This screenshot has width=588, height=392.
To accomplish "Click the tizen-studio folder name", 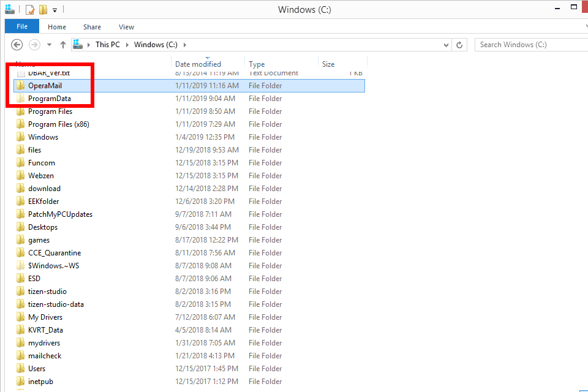I will (47, 292).
